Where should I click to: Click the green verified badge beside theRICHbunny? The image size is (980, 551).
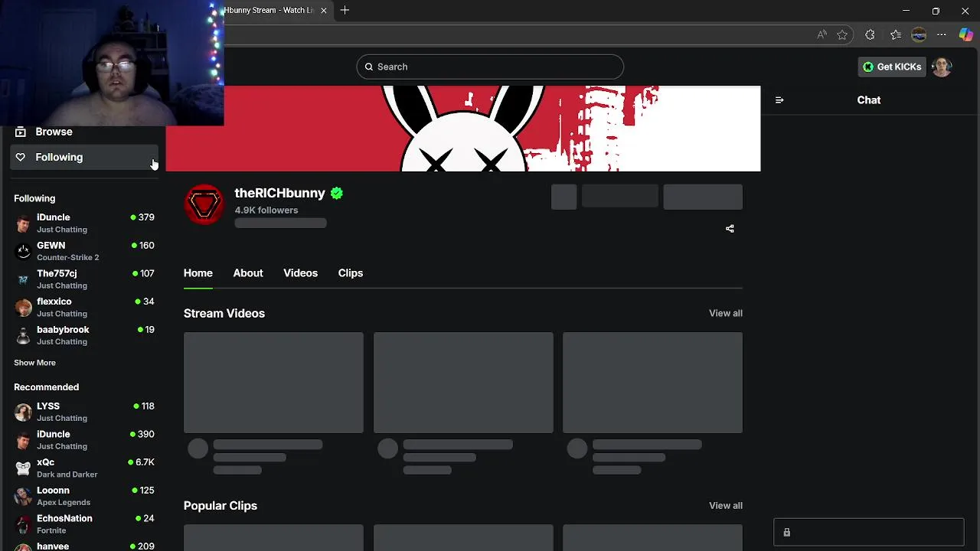337,193
